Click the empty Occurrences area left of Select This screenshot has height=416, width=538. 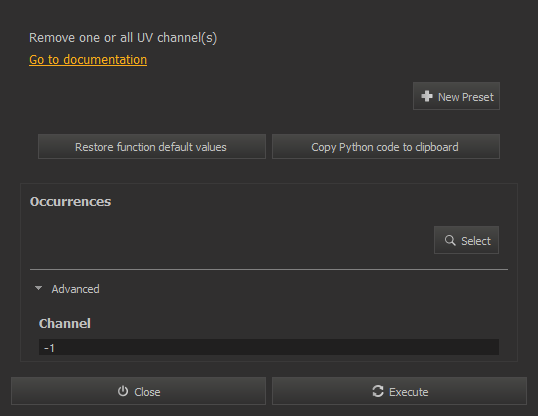(x=232, y=240)
